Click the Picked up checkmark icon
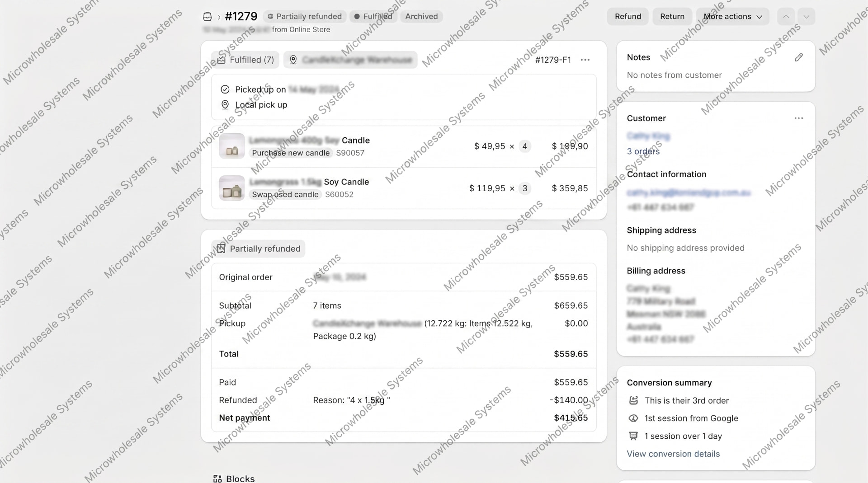The height and width of the screenshot is (483, 868). point(225,89)
